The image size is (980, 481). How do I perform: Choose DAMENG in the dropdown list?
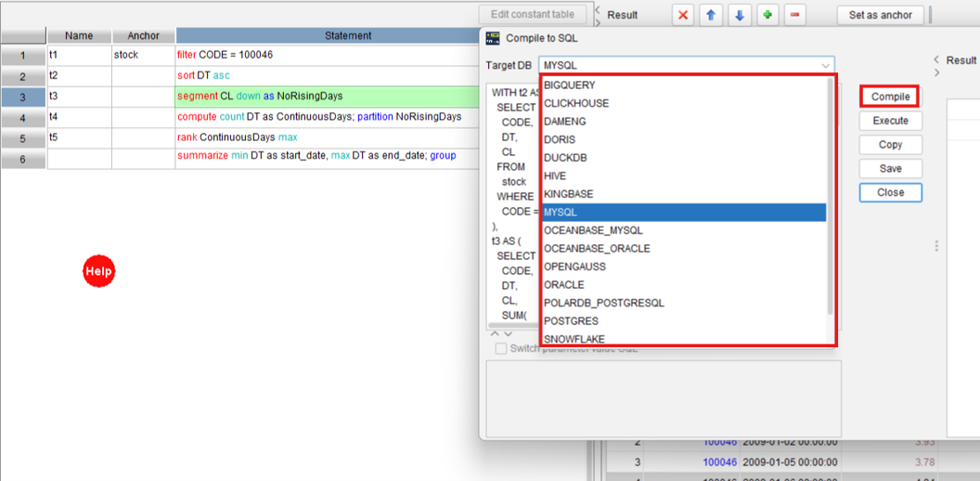(684, 122)
